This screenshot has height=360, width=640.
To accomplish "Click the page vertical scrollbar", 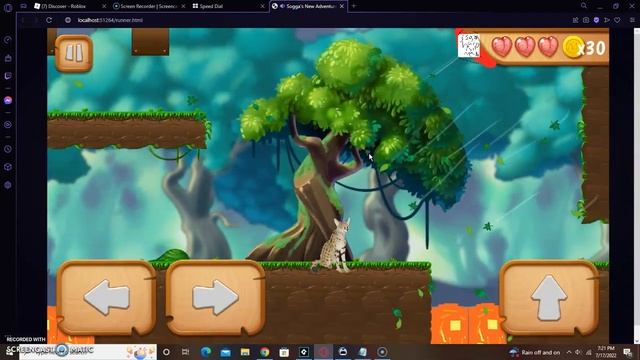I will [x=637, y=186].
